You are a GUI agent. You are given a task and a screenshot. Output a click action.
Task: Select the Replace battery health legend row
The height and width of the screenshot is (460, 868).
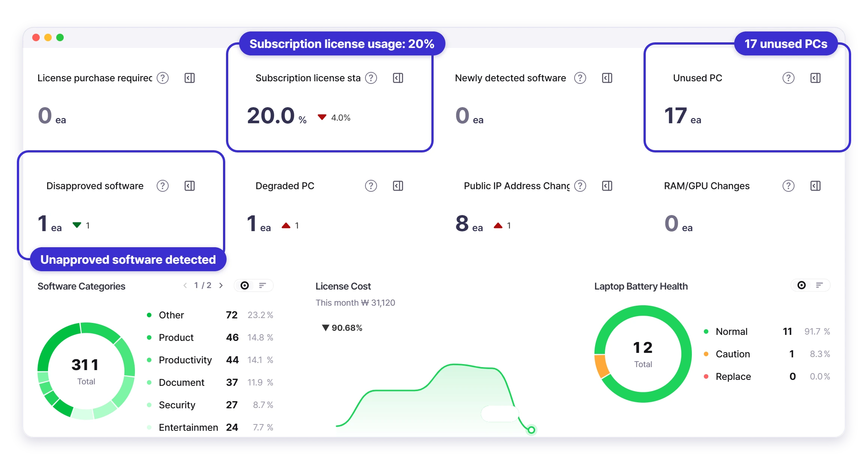[x=767, y=376]
